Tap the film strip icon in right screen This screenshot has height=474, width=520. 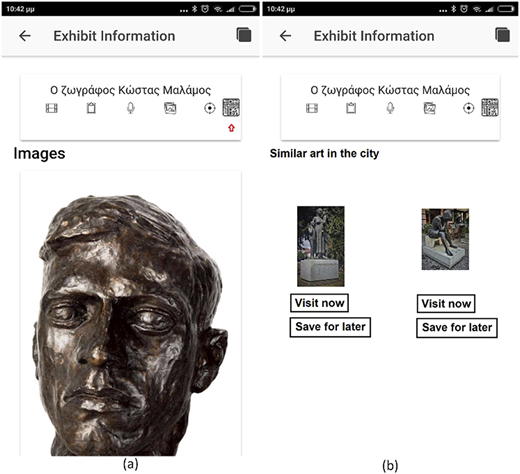tap(312, 108)
